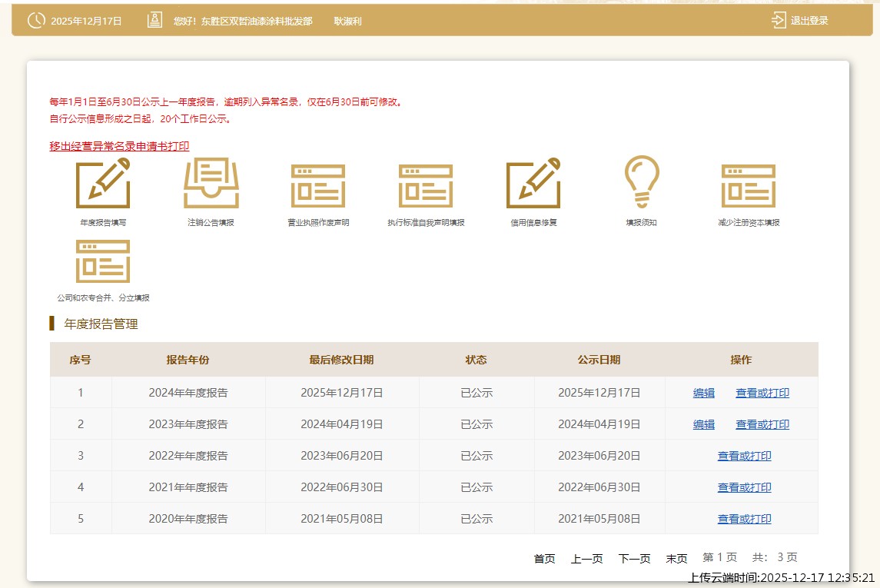880x588 pixels.
Task: Open 减少注册资本填报 icon
Action: pos(749,185)
